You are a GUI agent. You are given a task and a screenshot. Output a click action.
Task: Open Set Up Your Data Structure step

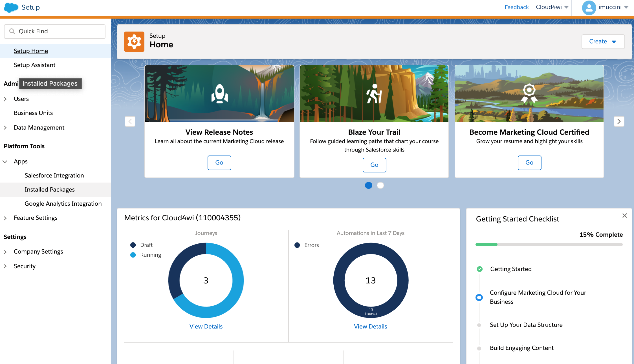point(526,325)
